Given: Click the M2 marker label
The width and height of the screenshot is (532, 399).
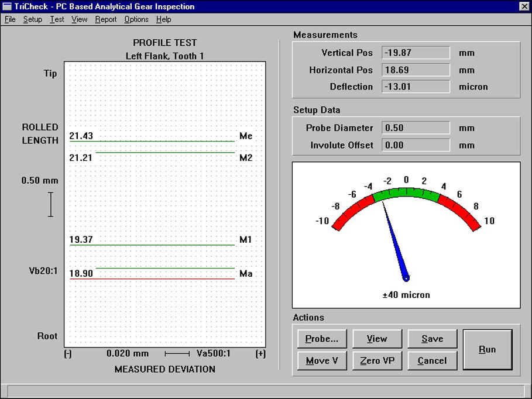Looking at the screenshot, I should click(246, 158).
